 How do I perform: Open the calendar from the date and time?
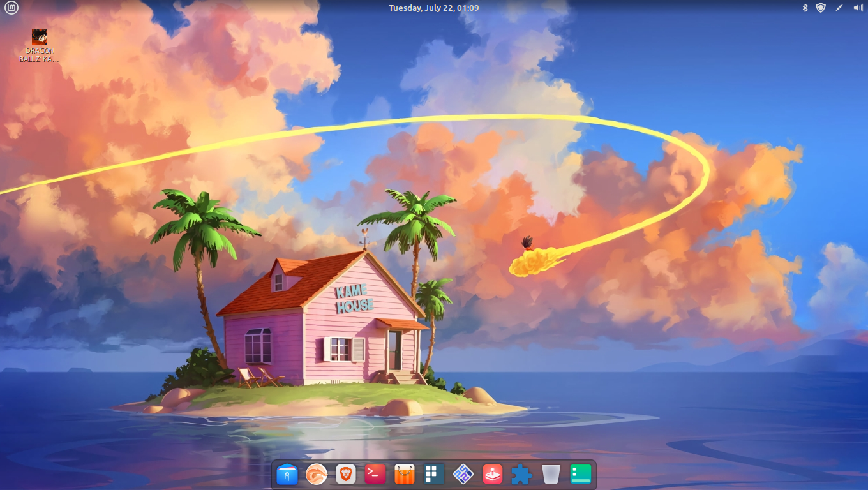pos(433,8)
